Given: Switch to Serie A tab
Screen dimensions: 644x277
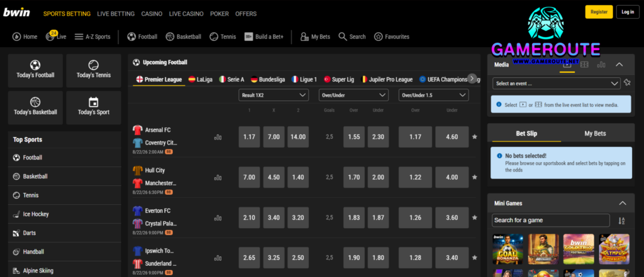Looking at the screenshot, I should 231,80.
